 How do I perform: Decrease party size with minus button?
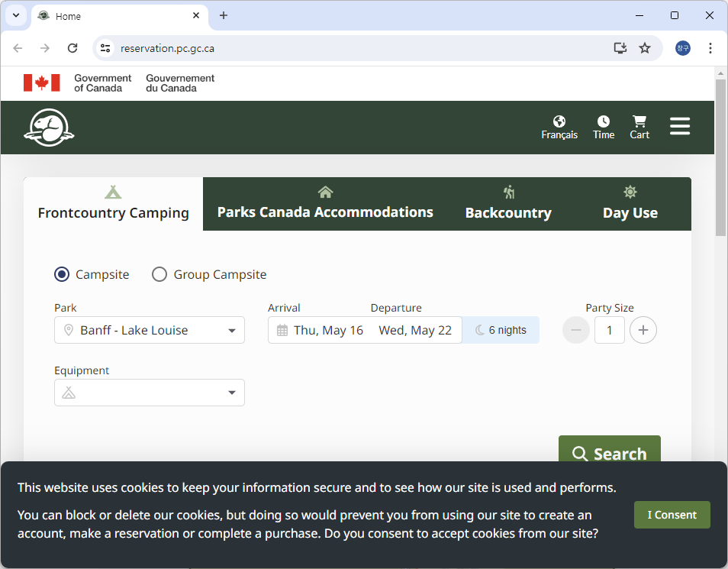(575, 330)
